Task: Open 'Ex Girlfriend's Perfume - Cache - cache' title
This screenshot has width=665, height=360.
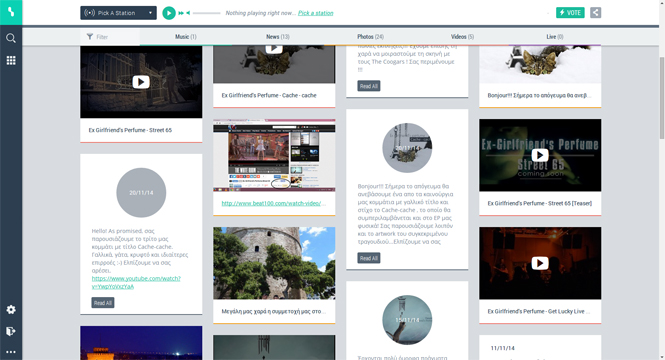Action: click(x=269, y=95)
